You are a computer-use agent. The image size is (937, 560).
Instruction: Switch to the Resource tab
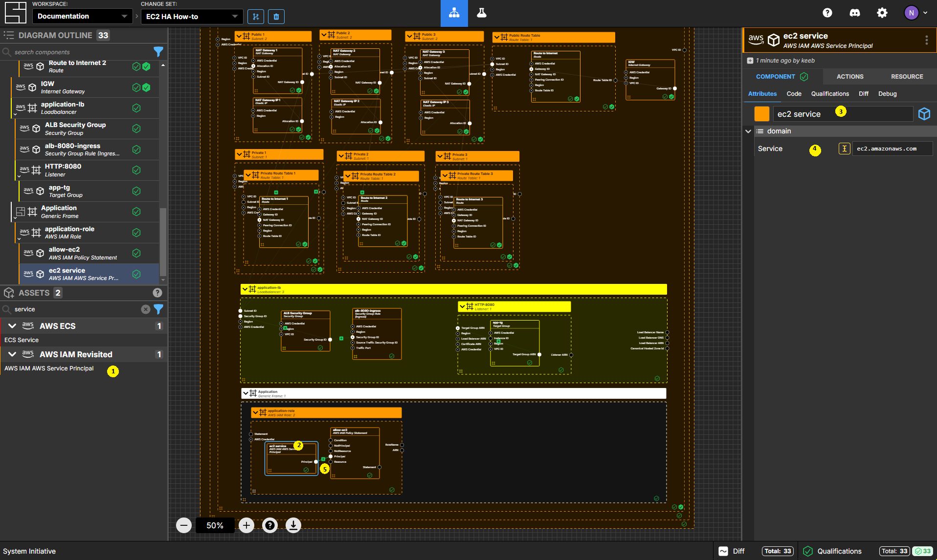coord(907,77)
